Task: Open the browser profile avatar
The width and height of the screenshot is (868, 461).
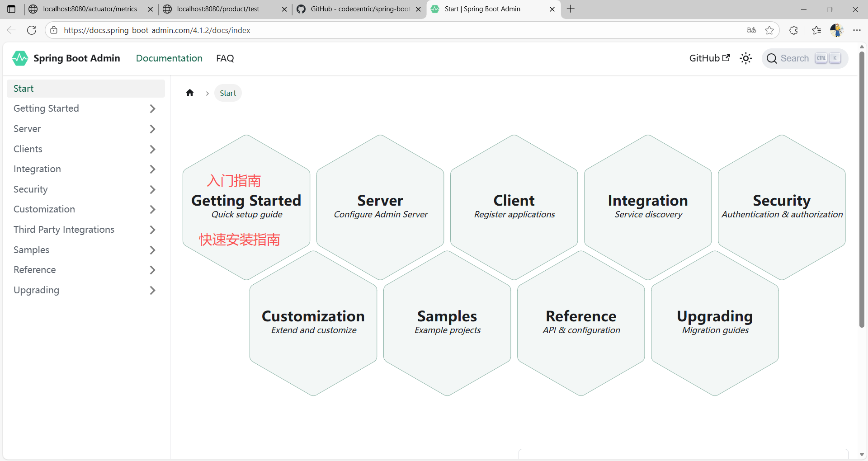Action: click(837, 30)
